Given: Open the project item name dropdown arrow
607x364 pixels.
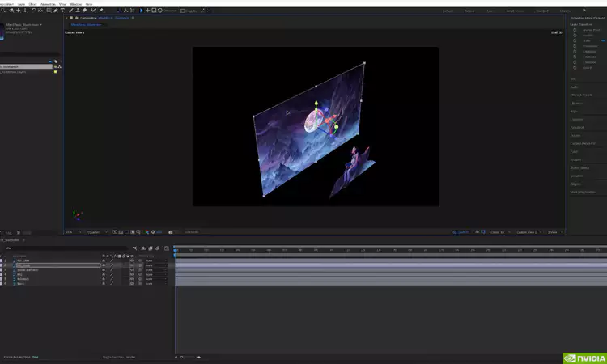Looking at the screenshot, I should point(40,25).
